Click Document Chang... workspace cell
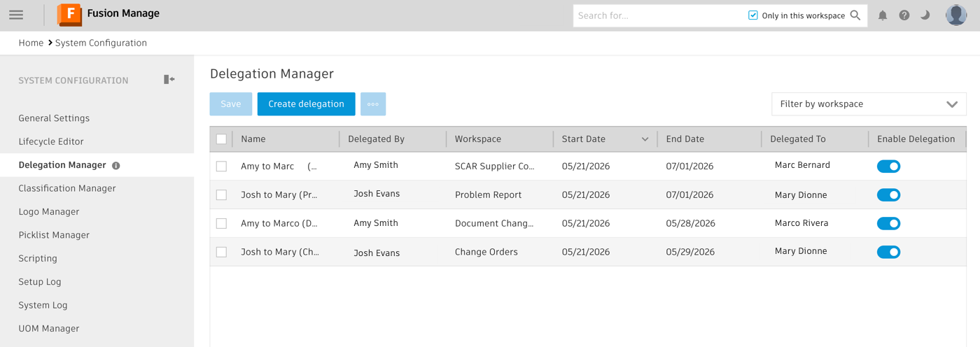Screen dimensions: 980x347 (x=494, y=224)
